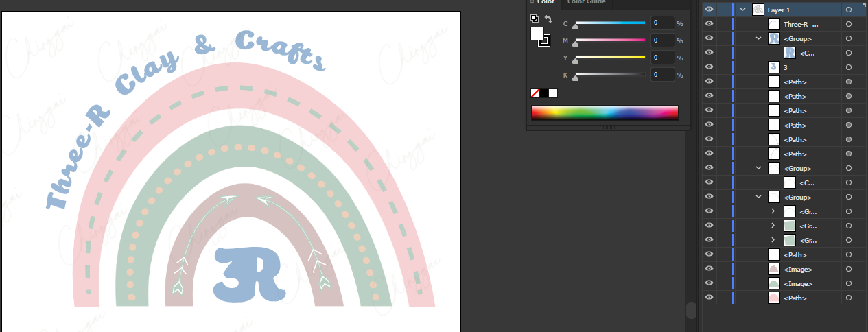Screen dimensions: 868x332
Task: Click the Magenta slider track
Action: coord(609,40)
